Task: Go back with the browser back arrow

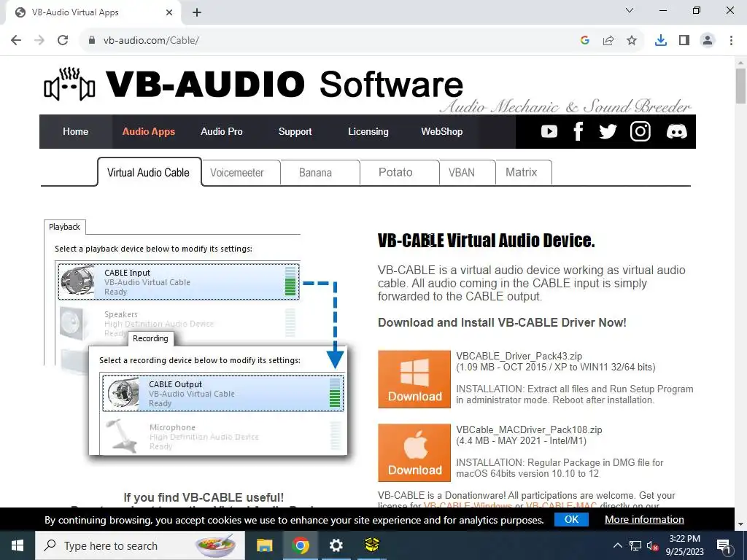Action: 16,41
